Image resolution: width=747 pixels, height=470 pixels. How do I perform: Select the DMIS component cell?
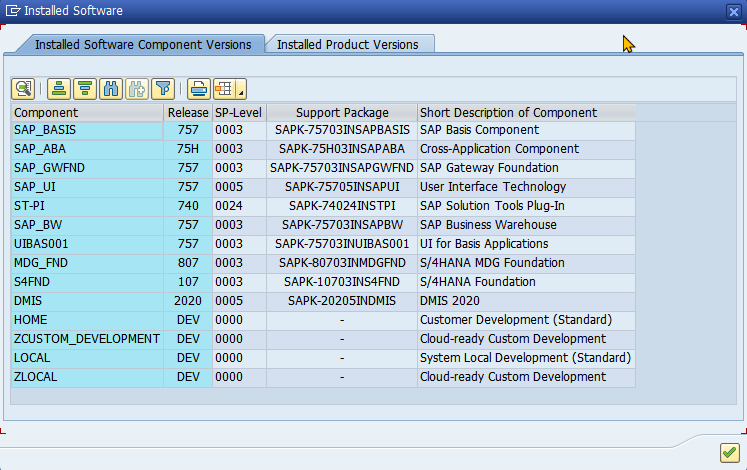[x=87, y=302]
